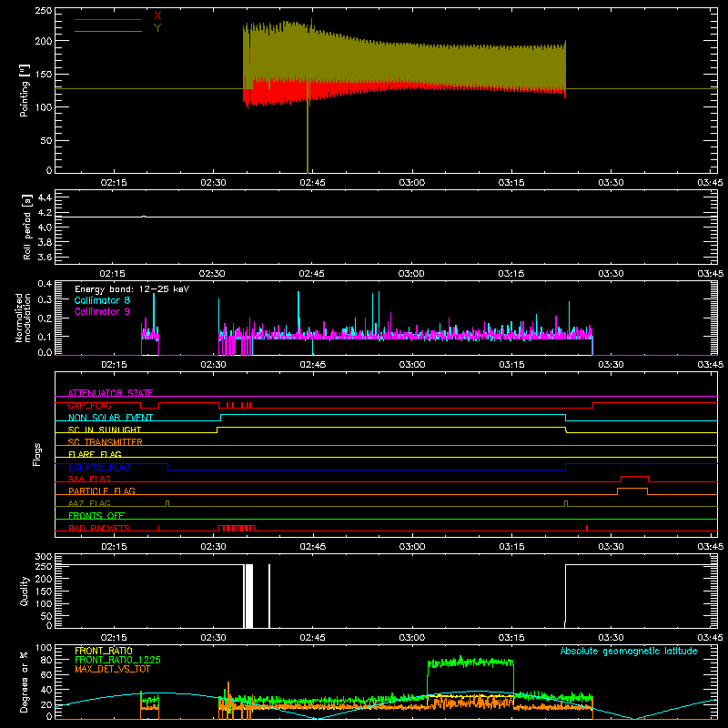728x728 pixels.
Task: Click the FLARE_FLAG label
Action: [x=95, y=454]
